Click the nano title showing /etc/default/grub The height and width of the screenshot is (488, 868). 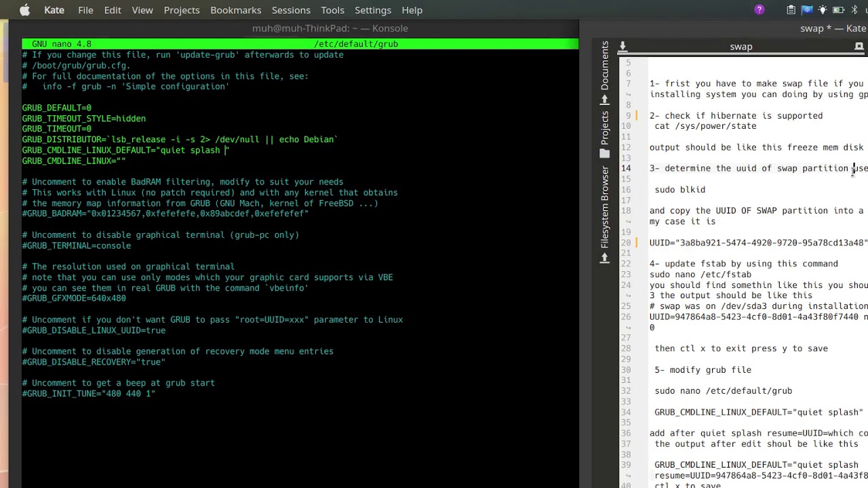pyautogui.click(x=356, y=44)
